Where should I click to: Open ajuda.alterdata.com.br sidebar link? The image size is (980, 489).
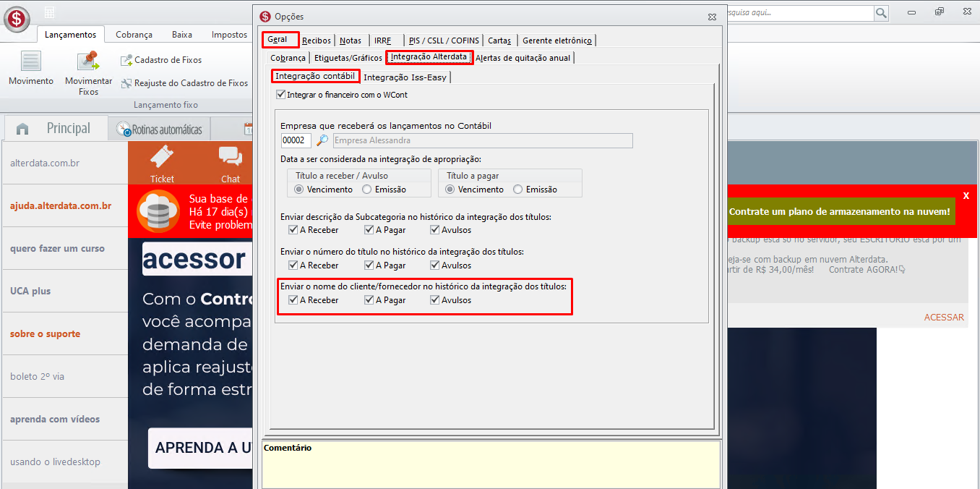point(61,205)
